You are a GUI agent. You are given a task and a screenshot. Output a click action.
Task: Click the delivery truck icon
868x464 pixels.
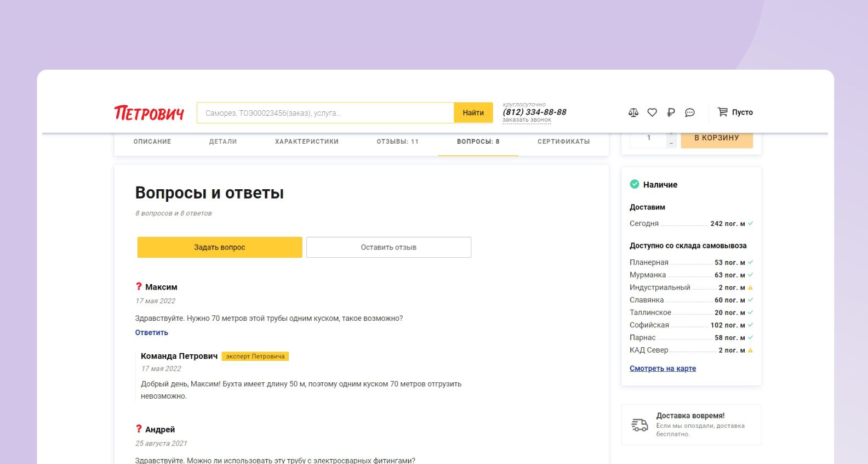point(639,425)
